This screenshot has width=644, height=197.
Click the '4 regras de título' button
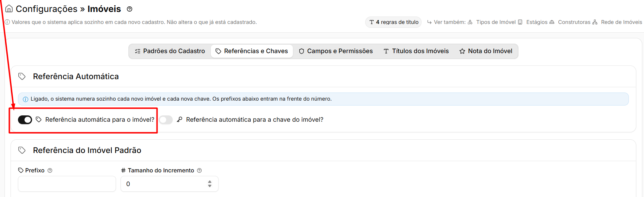pyautogui.click(x=393, y=22)
